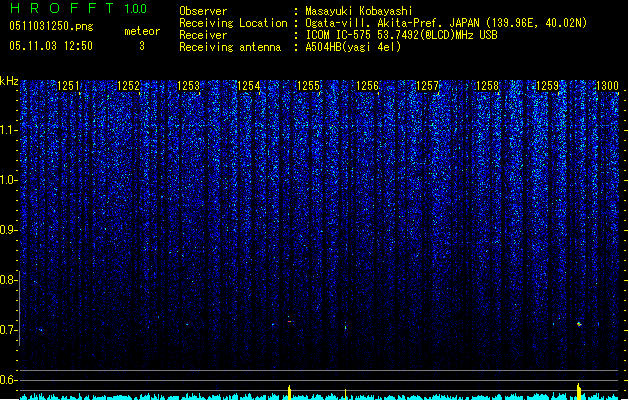Click the 1252 time marker

[x=128, y=85]
